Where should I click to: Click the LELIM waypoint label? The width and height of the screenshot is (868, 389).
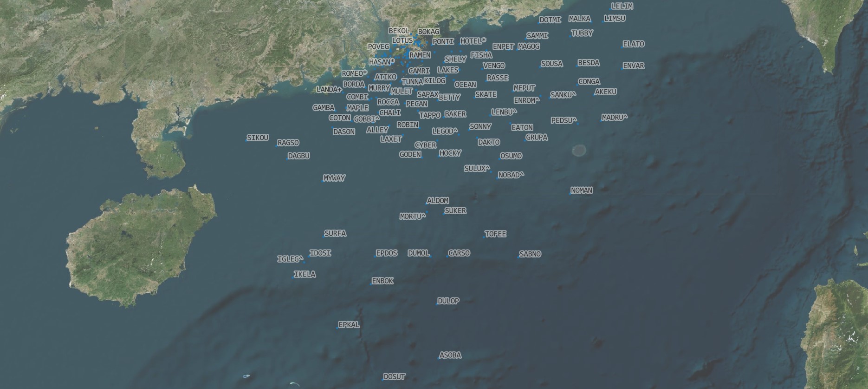[x=622, y=7]
